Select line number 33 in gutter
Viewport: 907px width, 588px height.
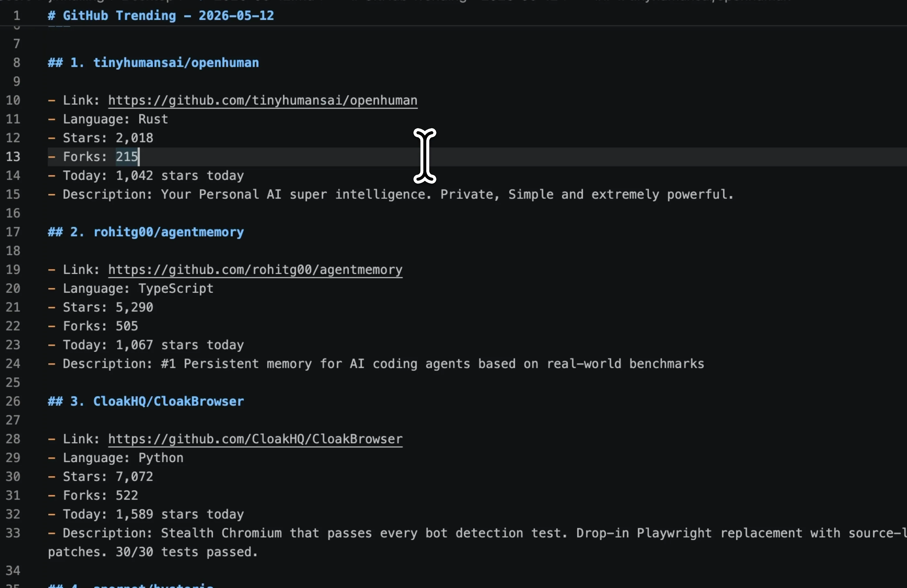click(x=13, y=533)
